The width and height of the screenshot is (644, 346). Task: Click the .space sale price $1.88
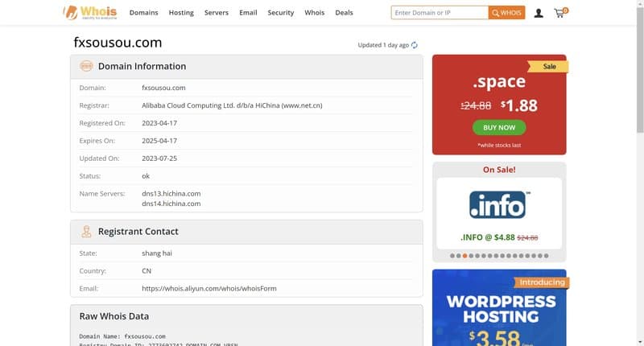point(519,105)
